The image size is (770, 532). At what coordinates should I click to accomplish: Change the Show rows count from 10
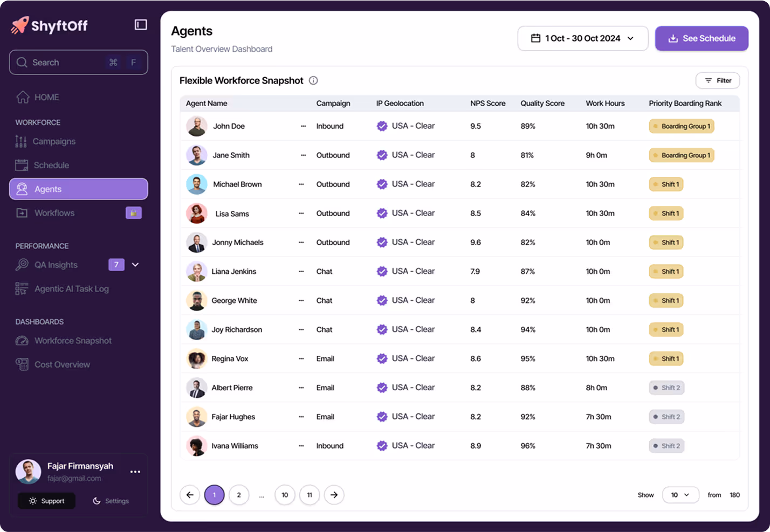coord(680,495)
